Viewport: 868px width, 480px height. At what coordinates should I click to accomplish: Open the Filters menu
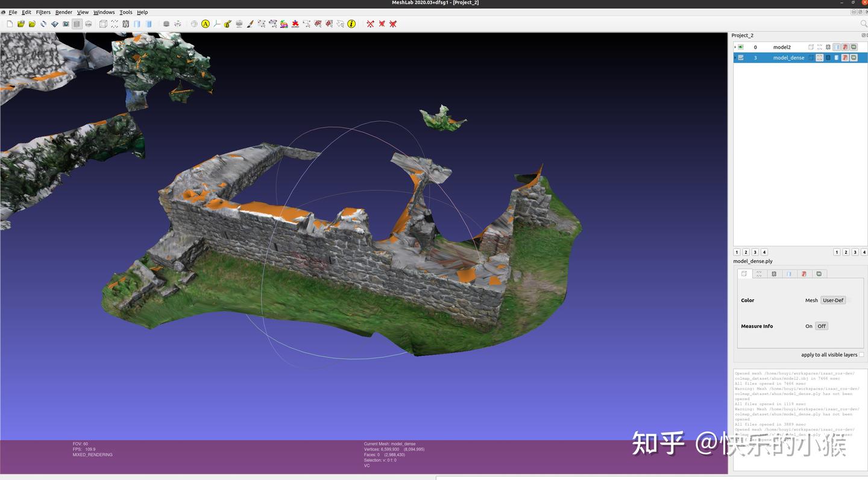click(43, 12)
